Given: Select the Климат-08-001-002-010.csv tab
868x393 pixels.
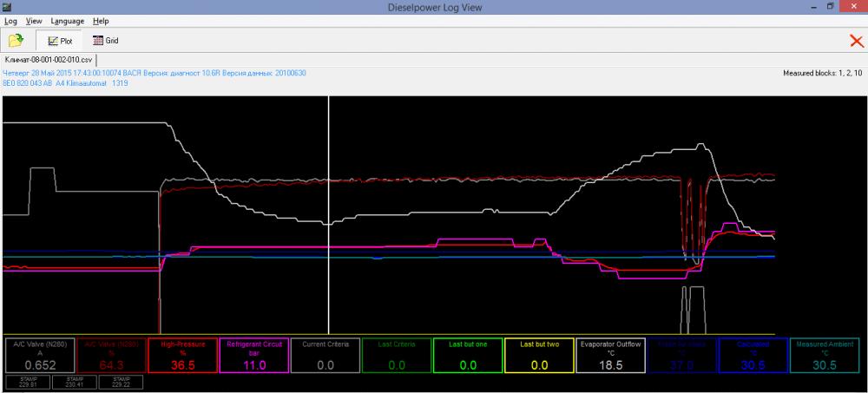Looking at the screenshot, I should pos(49,59).
